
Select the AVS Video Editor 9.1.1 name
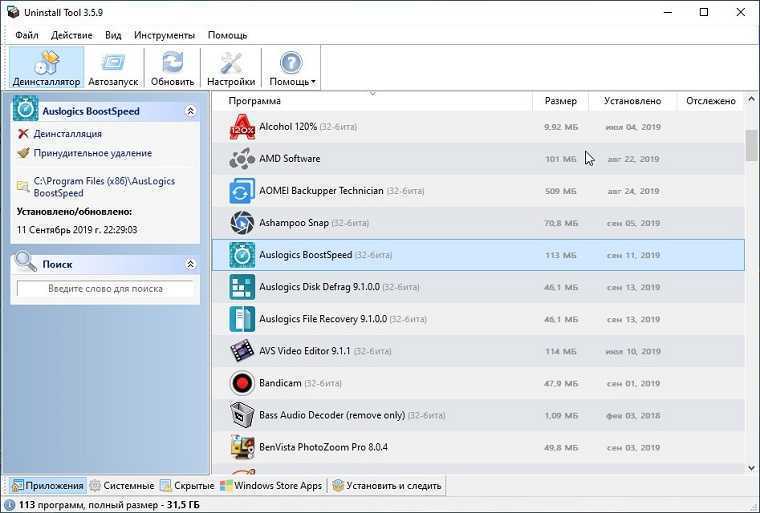pos(304,351)
